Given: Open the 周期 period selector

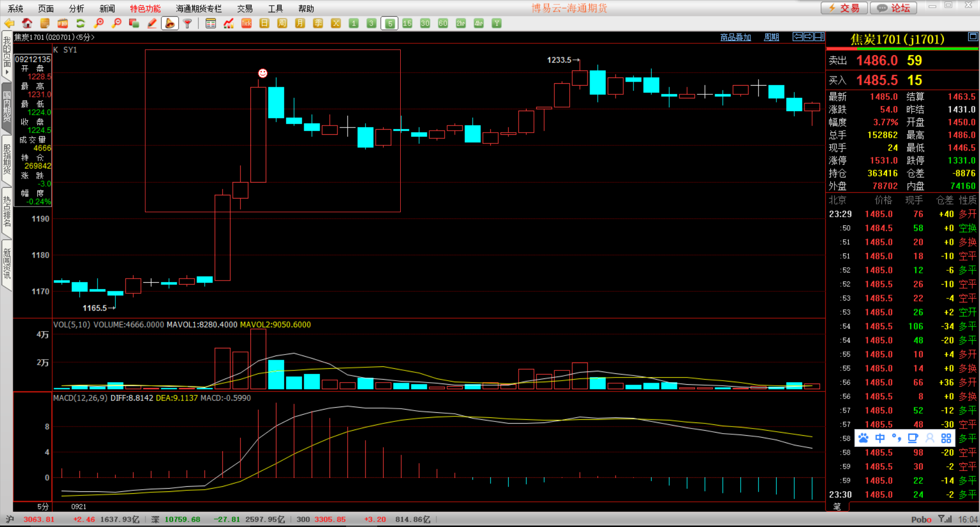Looking at the screenshot, I should tap(771, 37).
